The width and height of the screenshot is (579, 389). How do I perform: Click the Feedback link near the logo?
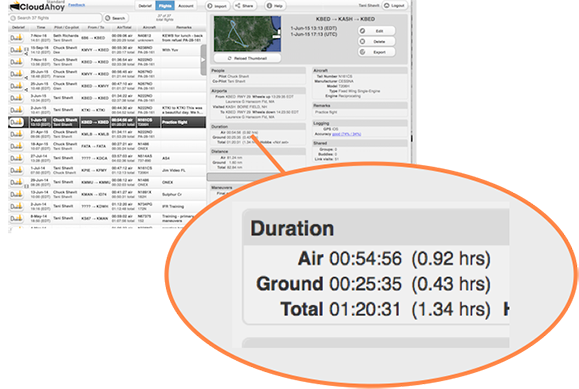click(76, 5)
